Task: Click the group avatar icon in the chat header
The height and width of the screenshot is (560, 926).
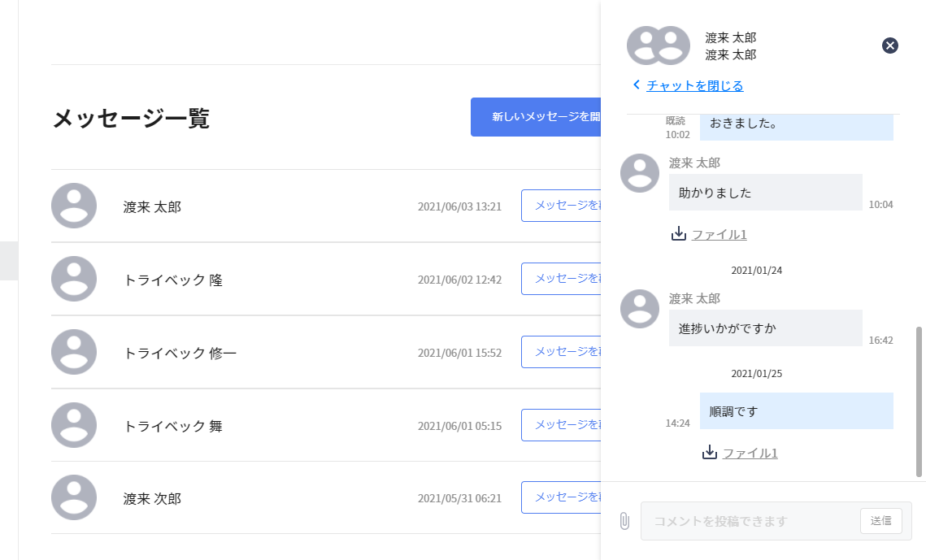Action: [x=659, y=46]
